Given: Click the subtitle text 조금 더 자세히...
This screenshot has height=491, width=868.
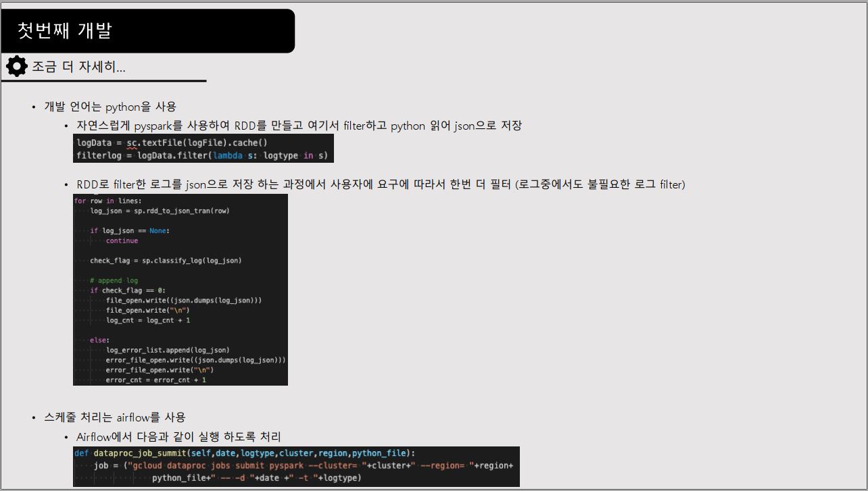Looking at the screenshot, I should point(78,67).
